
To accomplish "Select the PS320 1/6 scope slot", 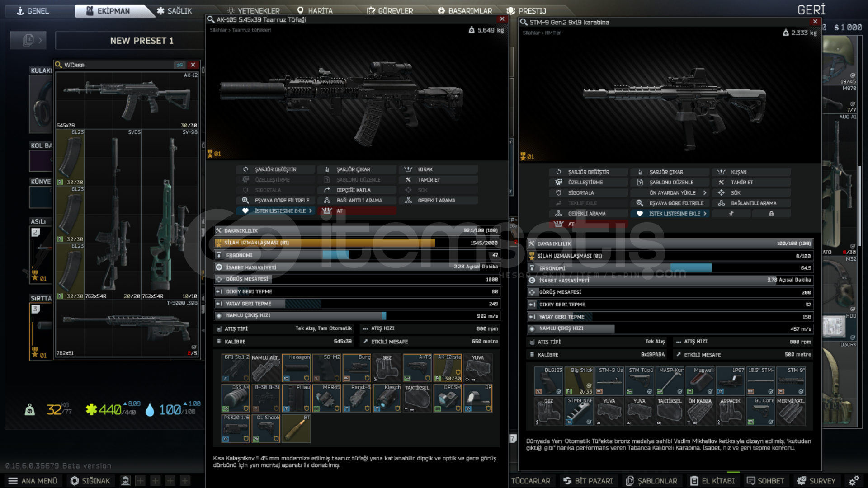I will point(236,428).
